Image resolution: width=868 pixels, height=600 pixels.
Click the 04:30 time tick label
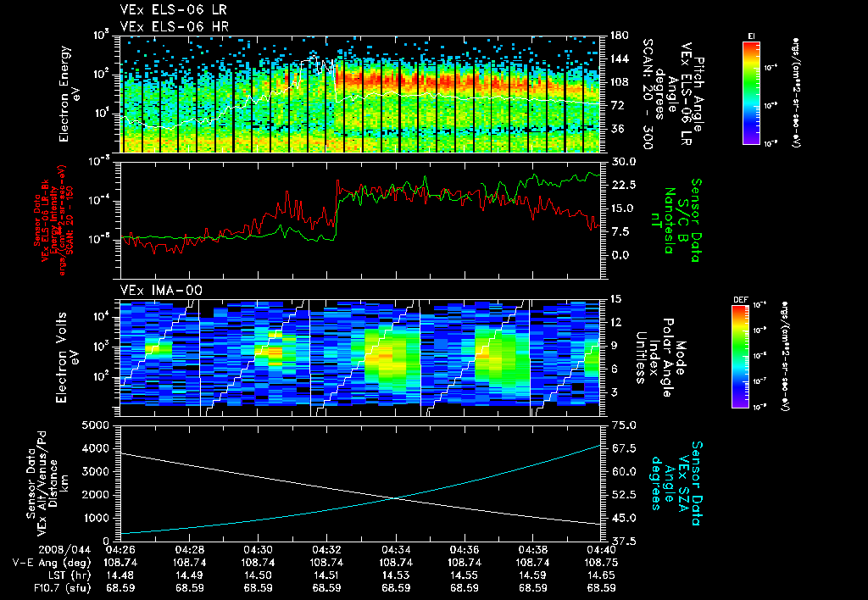tap(258, 550)
